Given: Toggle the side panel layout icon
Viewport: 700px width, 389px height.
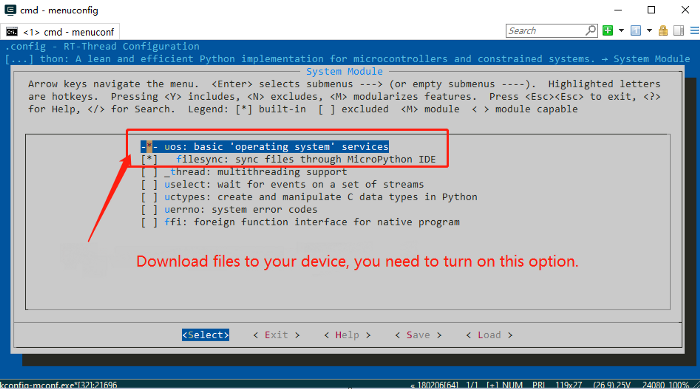Looking at the screenshot, I should 679,30.
